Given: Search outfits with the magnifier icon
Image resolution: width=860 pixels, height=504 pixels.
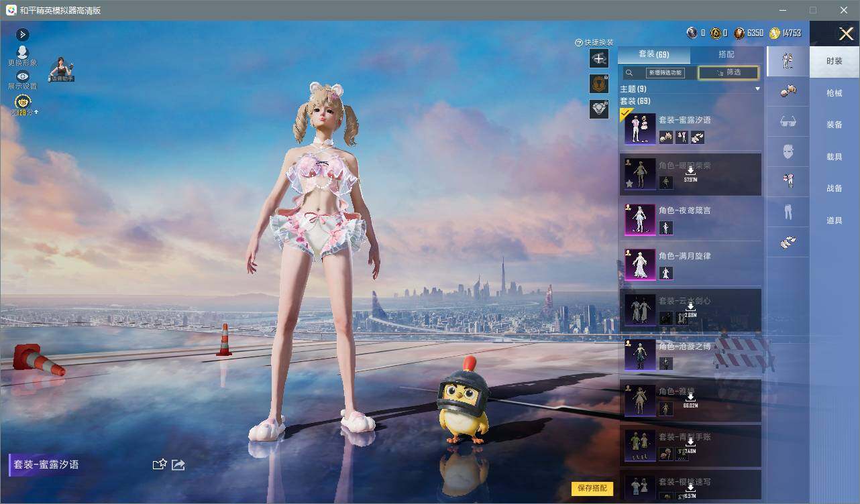Looking at the screenshot, I should click(629, 72).
